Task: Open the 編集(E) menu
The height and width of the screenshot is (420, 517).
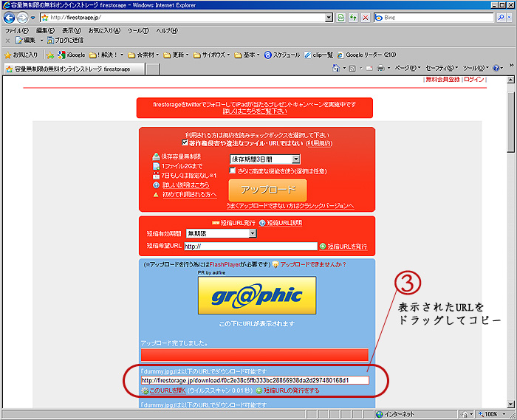Action: (x=45, y=31)
